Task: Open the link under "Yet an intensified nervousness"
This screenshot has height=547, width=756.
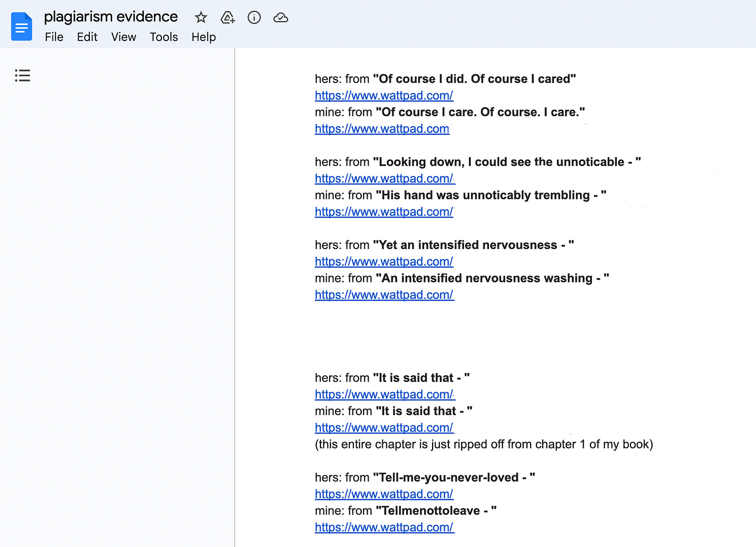Action: coord(384,262)
